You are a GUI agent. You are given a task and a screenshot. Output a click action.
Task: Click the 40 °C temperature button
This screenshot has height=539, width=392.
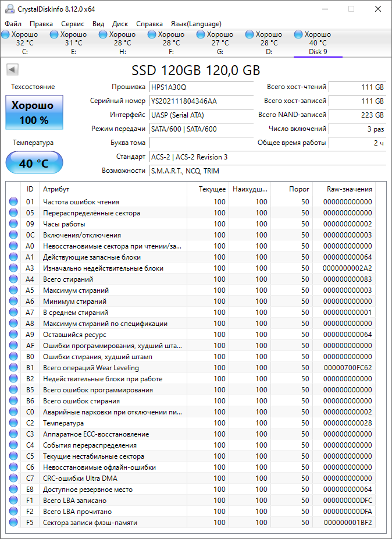tap(34, 162)
